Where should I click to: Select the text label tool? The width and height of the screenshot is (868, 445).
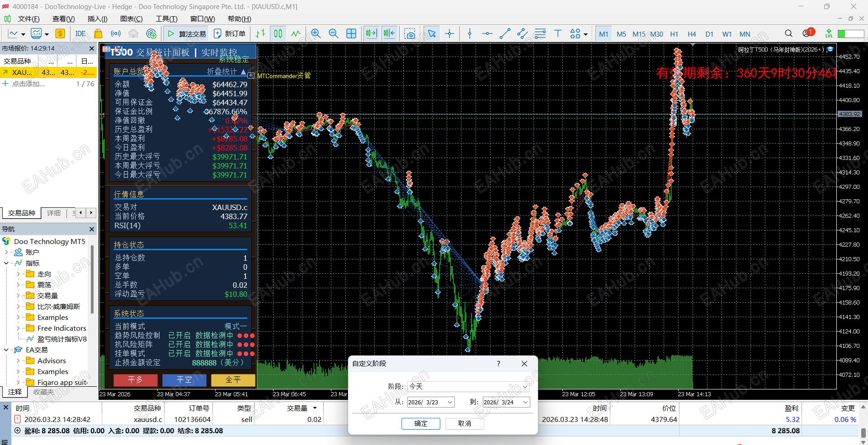558,34
